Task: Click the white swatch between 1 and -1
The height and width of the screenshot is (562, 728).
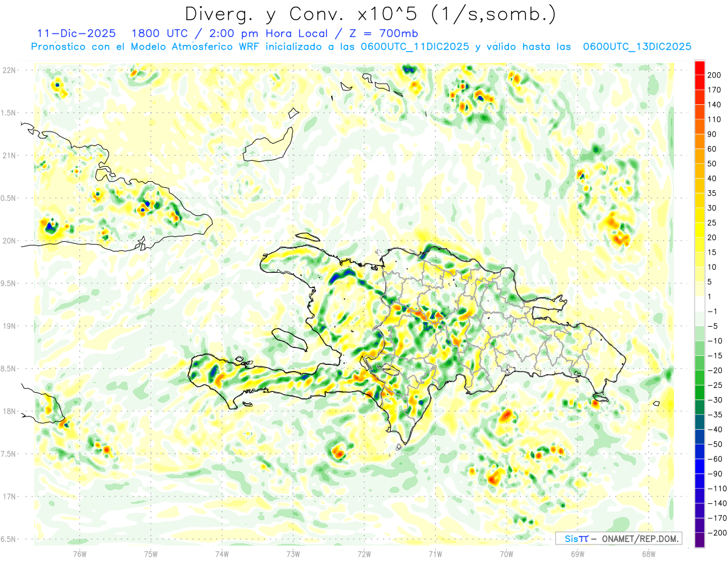Action: point(699,304)
